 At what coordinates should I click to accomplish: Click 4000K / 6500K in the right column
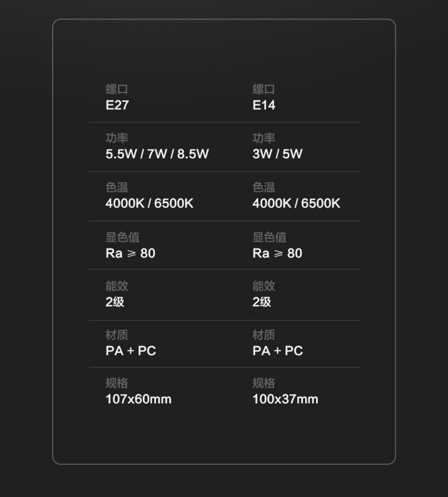point(296,203)
